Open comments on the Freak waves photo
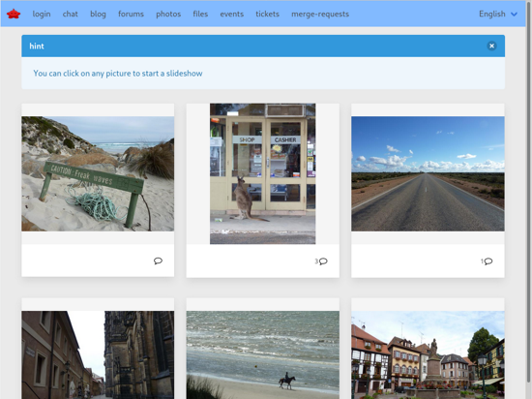Screen dimensions: 532x399 coord(158,261)
